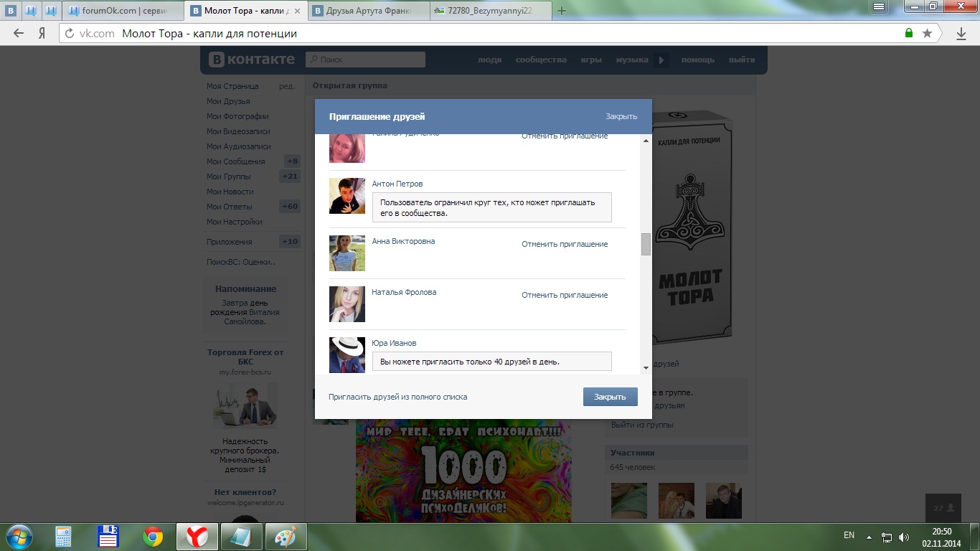Open a new tab with the plus icon
This screenshot has height=551, width=980.
562,11
